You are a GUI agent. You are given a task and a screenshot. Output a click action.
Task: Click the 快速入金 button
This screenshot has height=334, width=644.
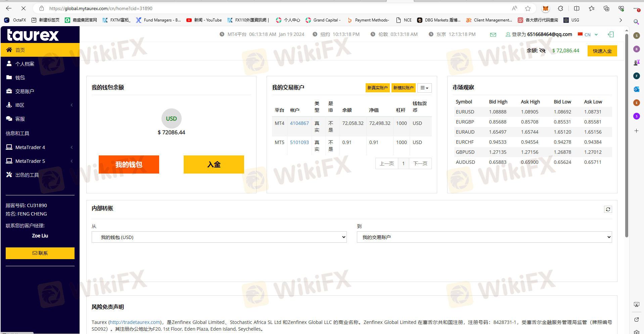click(602, 51)
